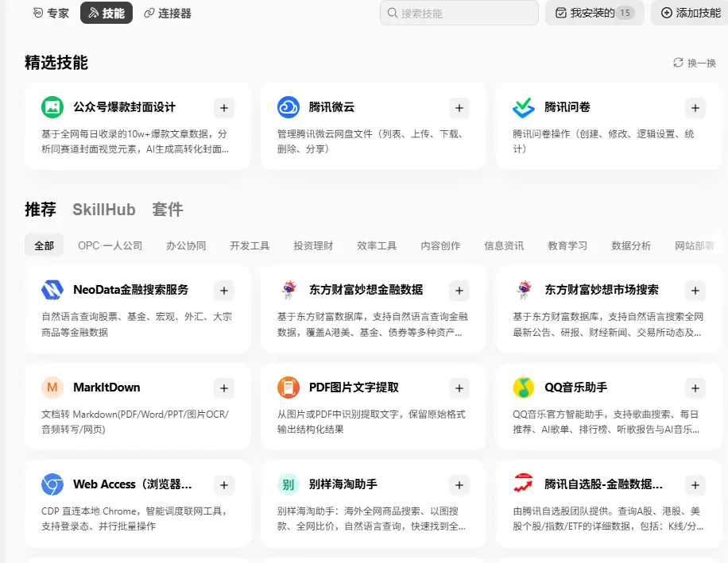Screen dimensions: 728x563
Task: Add Web Access skill via plus icon
Action: tap(224, 485)
